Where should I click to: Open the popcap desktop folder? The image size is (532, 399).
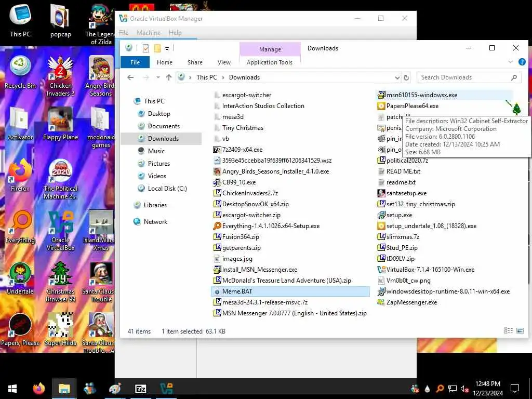click(x=60, y=21)
